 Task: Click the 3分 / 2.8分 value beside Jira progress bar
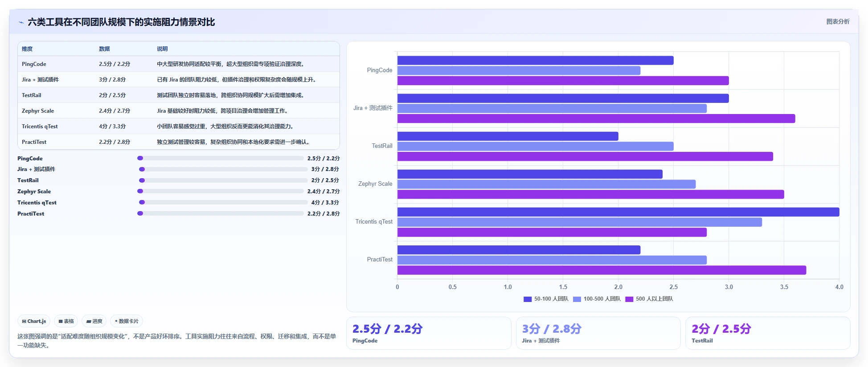tap(325, 169)
